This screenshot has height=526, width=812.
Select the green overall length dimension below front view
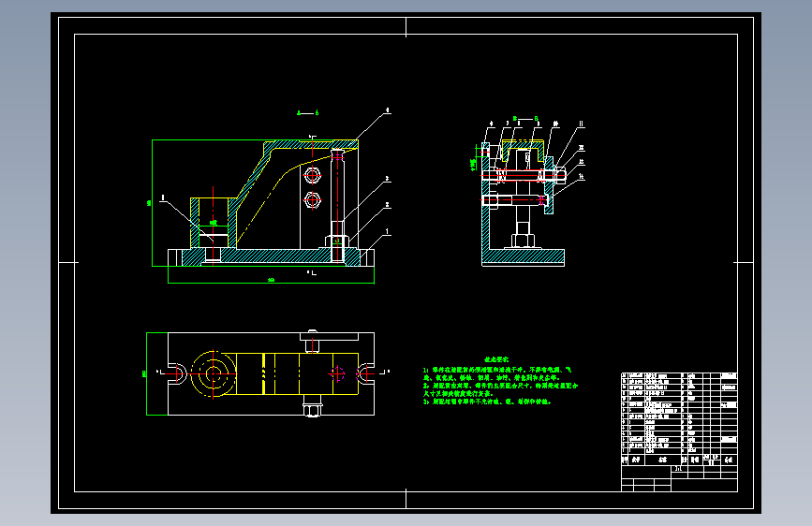[271, 280]
